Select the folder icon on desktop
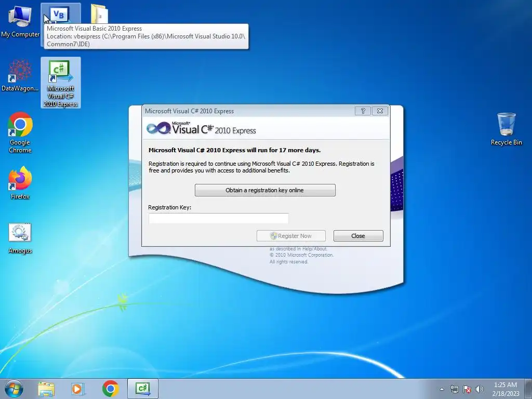Image resolution: width=532 pixels, height=399 pixels. 99,14
